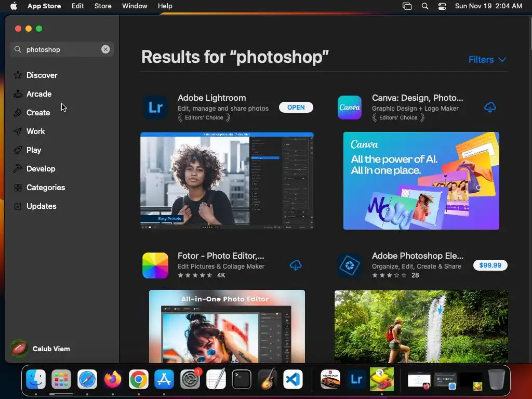The image size is (532, 399).
Task: Click the Create paintbrush icon
Action: [x=18, y=112]
